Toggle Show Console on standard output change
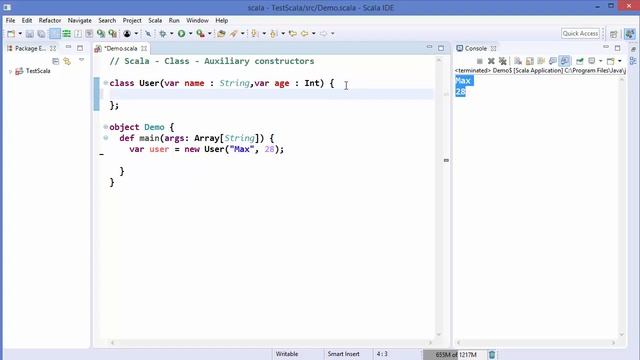This screenshot has height=360, width=640. pos(553,61)
